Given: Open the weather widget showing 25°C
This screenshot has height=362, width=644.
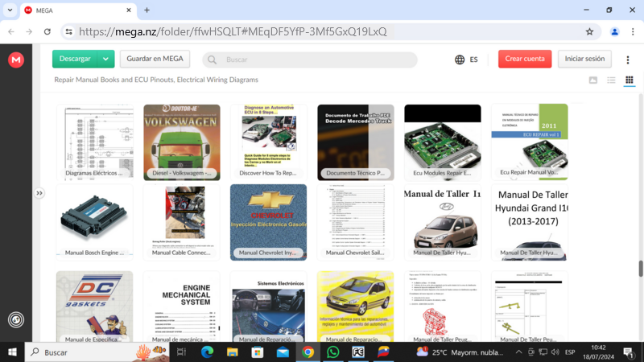Looking at the screenshot, I should point(460,352).
